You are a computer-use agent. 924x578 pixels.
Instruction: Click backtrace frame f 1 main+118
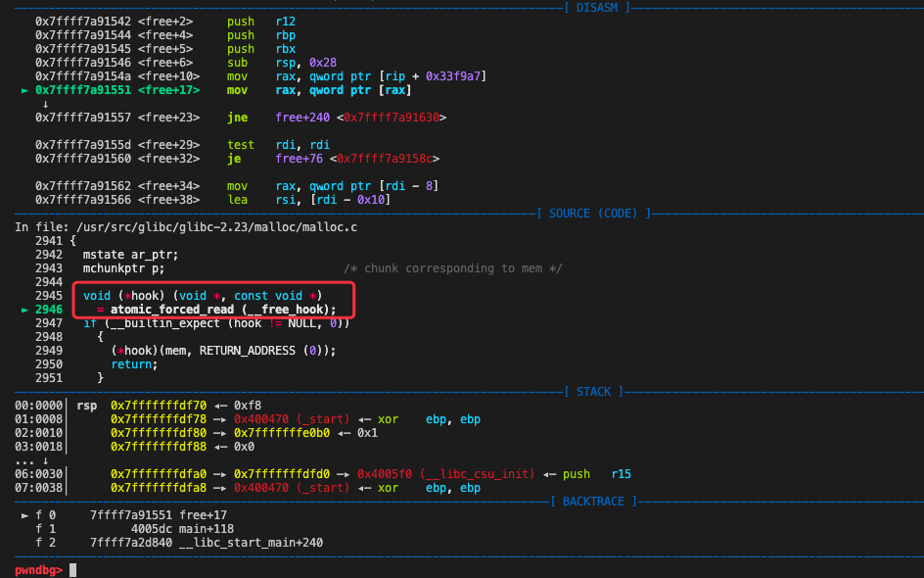pyautogui.click(x=134, y=528)
